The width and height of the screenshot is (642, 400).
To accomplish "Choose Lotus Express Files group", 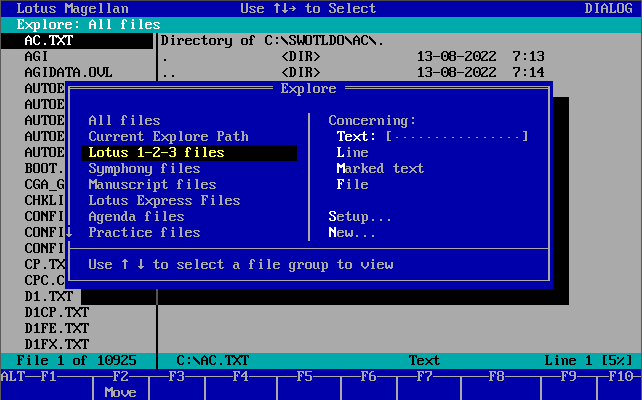I will (164, 201).
